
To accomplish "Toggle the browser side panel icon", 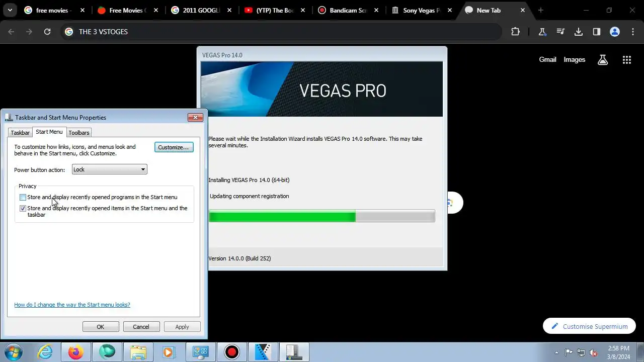I will [597, 32].
